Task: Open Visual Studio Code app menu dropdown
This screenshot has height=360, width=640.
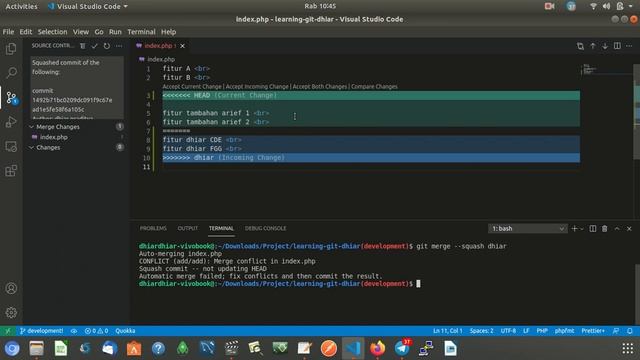Action: [87, 7]
